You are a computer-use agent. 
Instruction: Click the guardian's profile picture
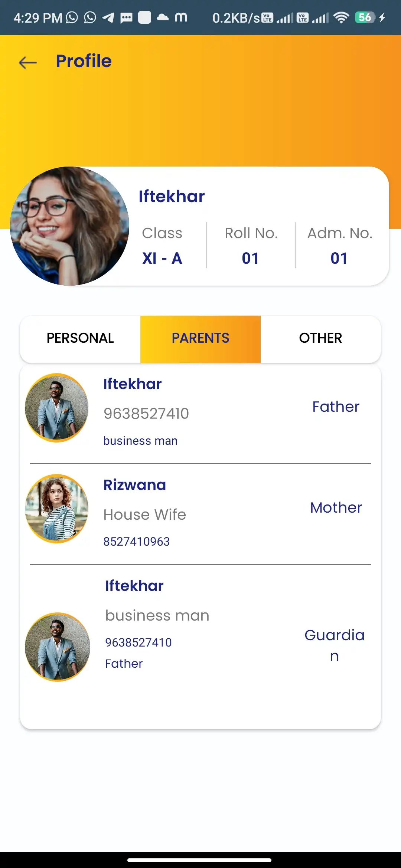point(56,646)
